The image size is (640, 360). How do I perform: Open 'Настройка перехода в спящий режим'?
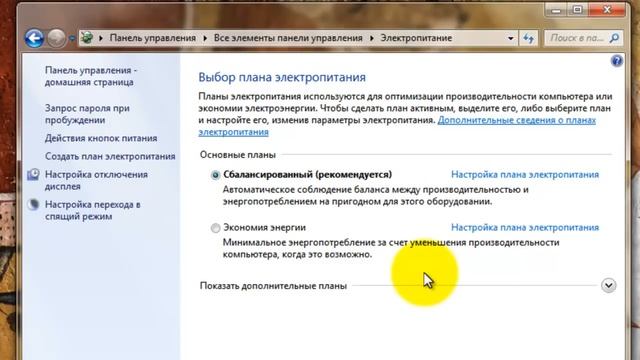[93, 210]
